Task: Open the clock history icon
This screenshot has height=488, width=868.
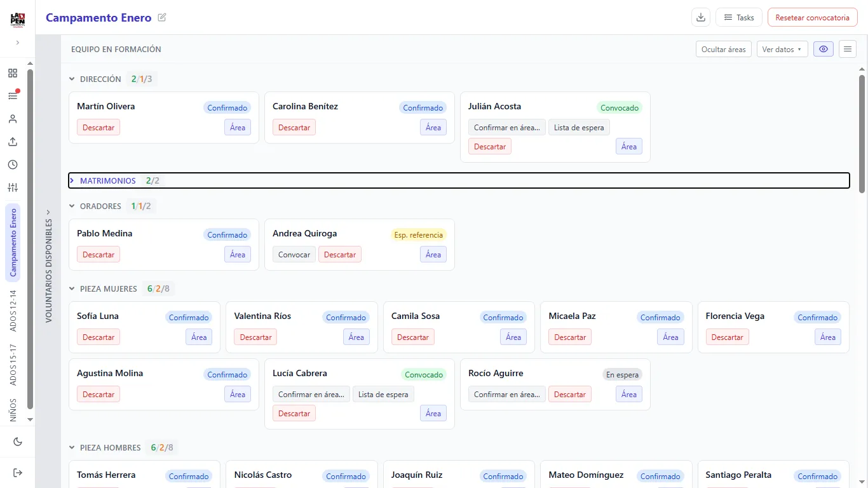Action: pyautogui.click(x=13, y=165)
